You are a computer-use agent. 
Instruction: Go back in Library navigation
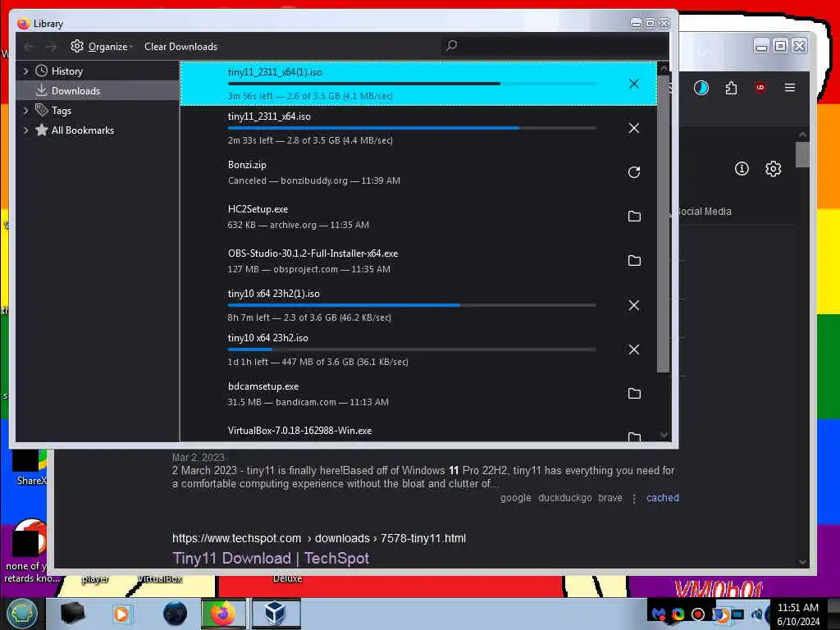[30, 47]
